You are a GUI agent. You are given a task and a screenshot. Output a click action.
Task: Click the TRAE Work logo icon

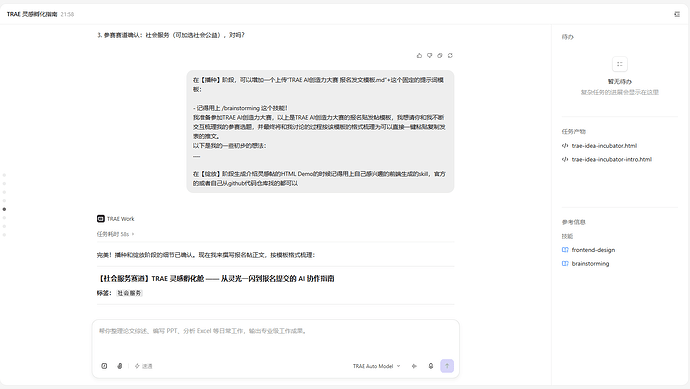[101, 219]
